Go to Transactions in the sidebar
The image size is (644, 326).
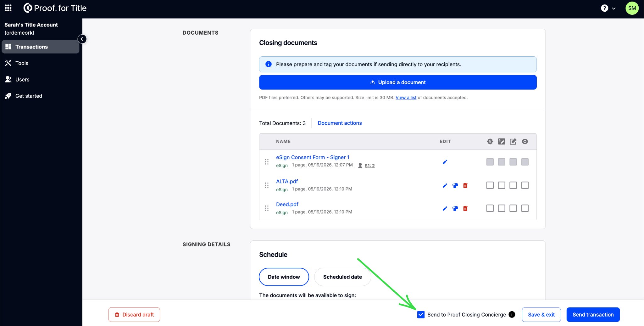[41, 47]
